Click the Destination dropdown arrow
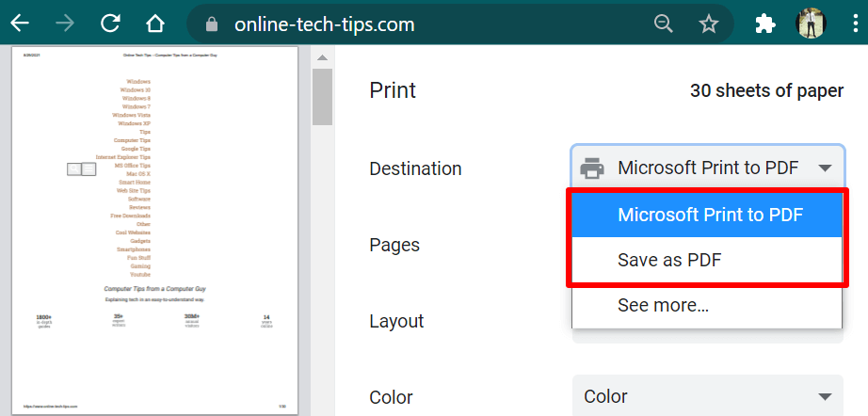The width and height of the screenshot is (868, 416). [x=825, y=168]
